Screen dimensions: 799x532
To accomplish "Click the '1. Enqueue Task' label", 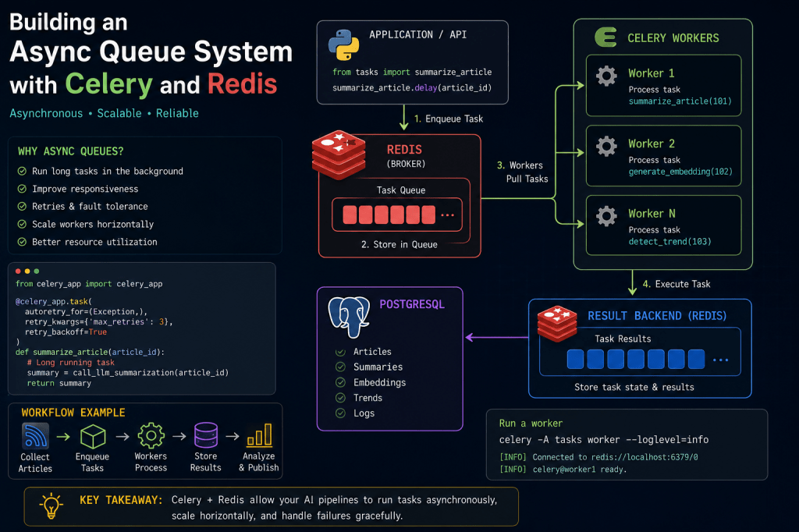I will (x=449, y=119).
